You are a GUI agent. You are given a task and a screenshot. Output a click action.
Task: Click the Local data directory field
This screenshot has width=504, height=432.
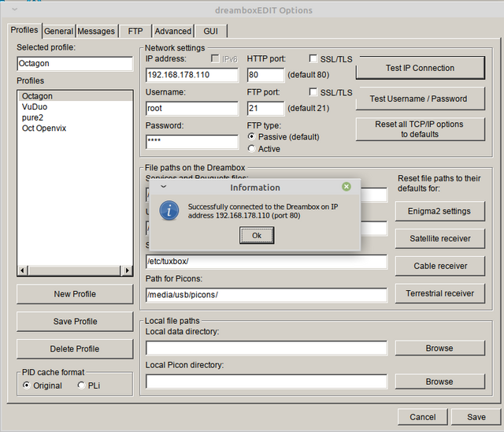(x=266, y=348)
